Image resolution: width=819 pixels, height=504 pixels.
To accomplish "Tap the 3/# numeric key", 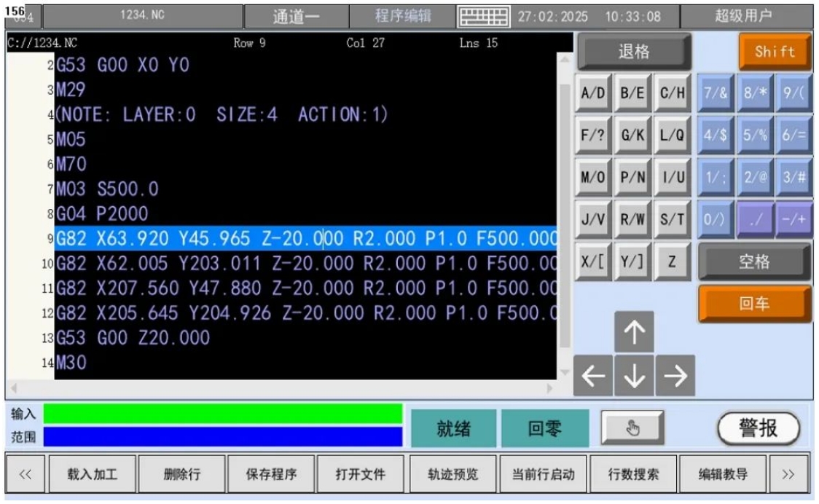I will (x=794, y=178).
